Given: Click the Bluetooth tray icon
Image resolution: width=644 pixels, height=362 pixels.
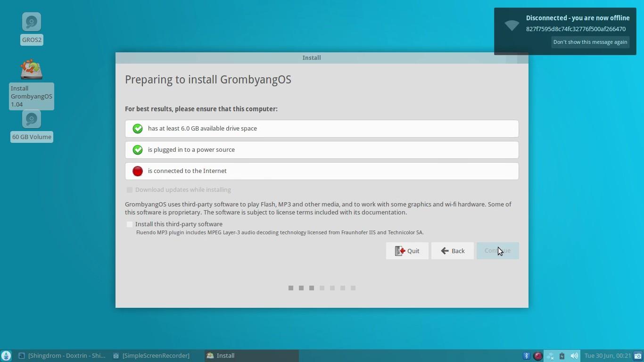Looking at the screenshot, I should [527, 356].
